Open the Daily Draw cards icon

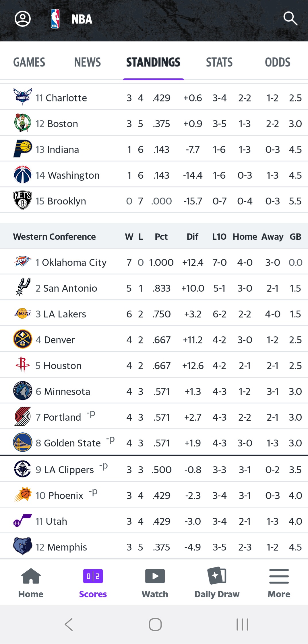pos(217,576)
